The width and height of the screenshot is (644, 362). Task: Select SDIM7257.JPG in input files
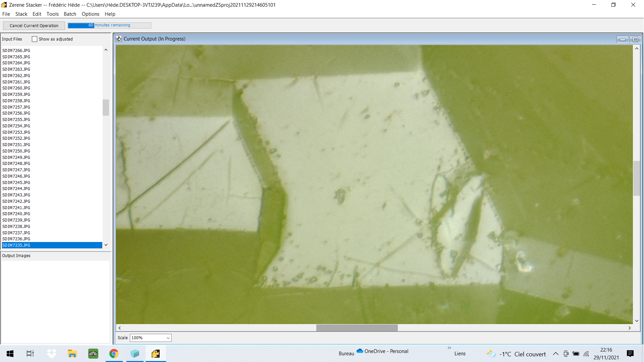click(52, 107)
